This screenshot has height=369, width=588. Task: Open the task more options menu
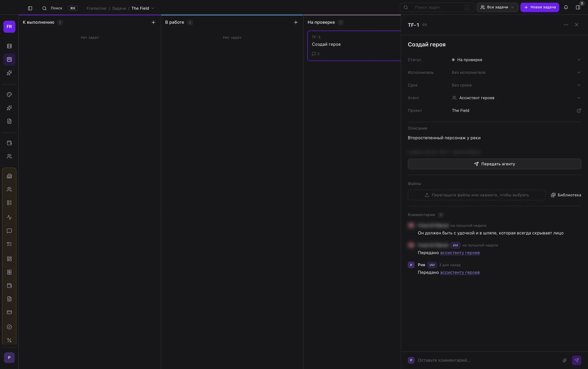point(566,25)
